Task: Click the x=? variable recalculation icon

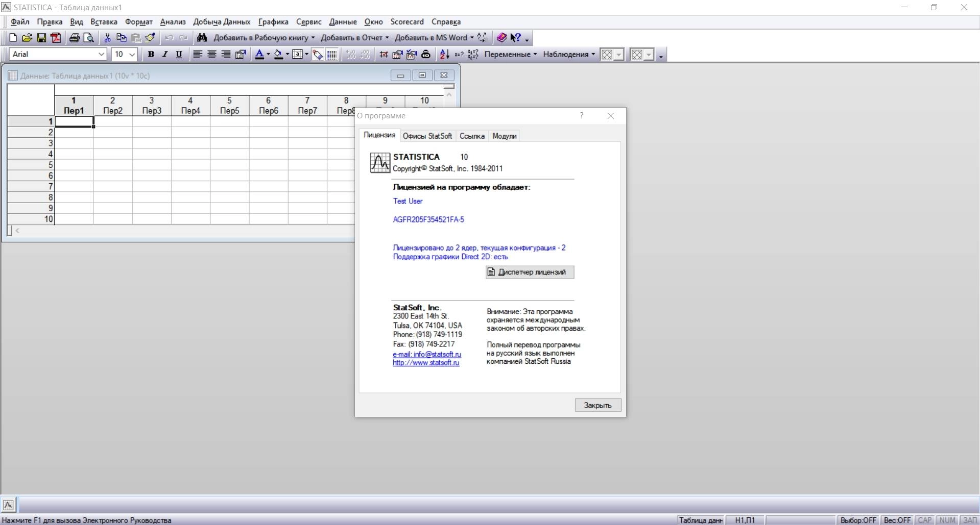Action: pos(459,54)
